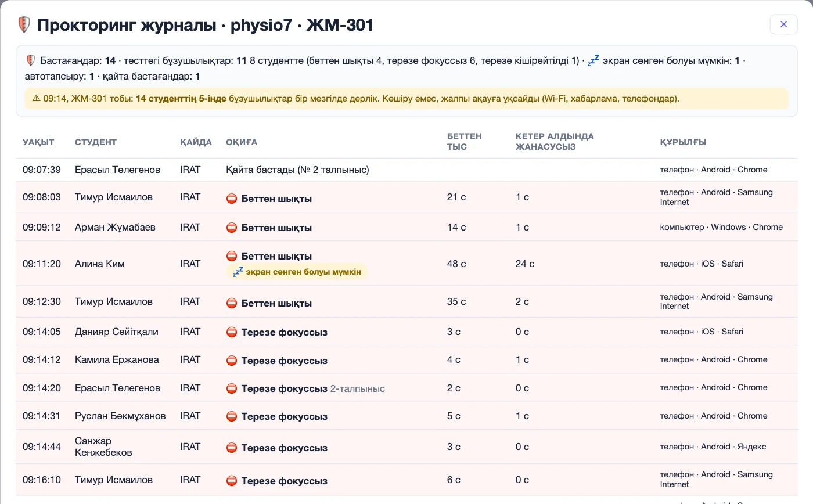Click the sleep icon in Алина Ким's badge

[238, 272]
